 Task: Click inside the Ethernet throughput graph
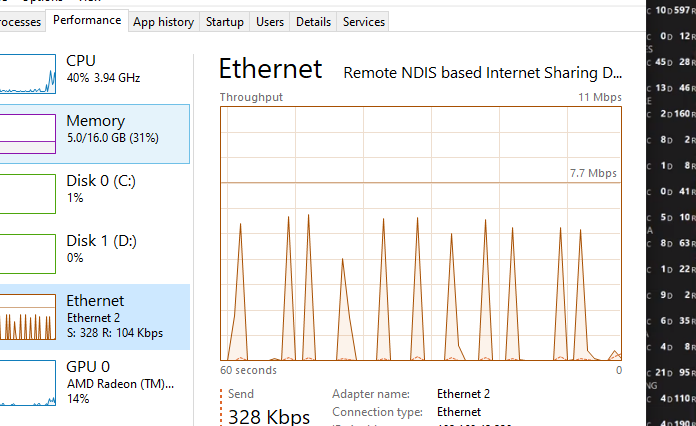point(421,233)
